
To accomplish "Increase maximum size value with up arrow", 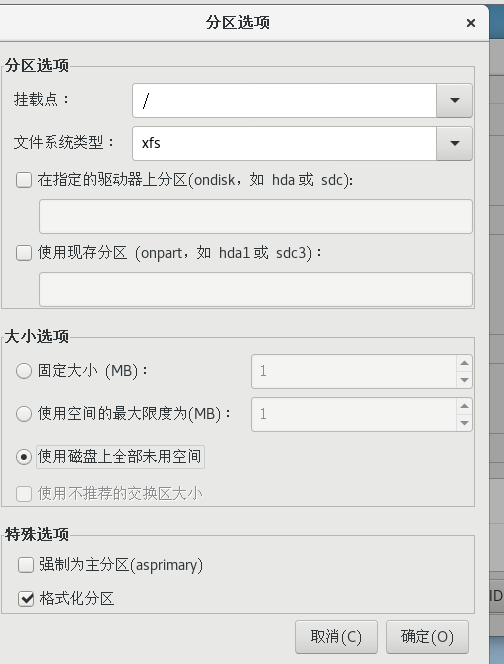I will (x=464, y=406).
